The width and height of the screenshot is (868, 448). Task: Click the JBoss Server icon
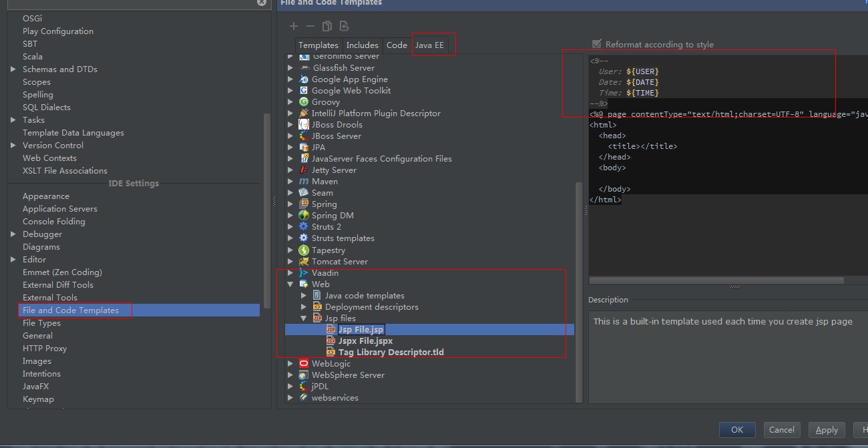click(304, 136)
